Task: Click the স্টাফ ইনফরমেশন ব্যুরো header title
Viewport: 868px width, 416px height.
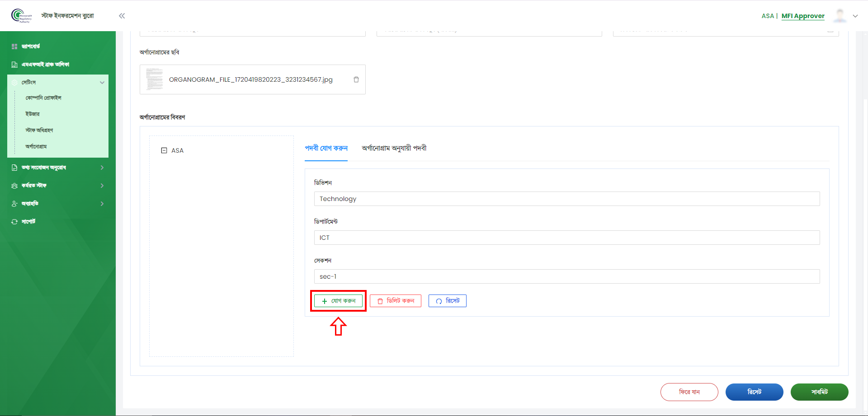Action: (x=68, y=16)
